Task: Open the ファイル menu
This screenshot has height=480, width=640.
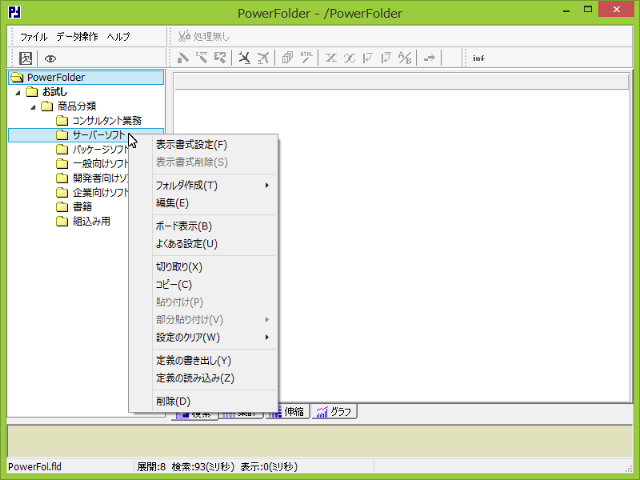Action: point(34,37)
